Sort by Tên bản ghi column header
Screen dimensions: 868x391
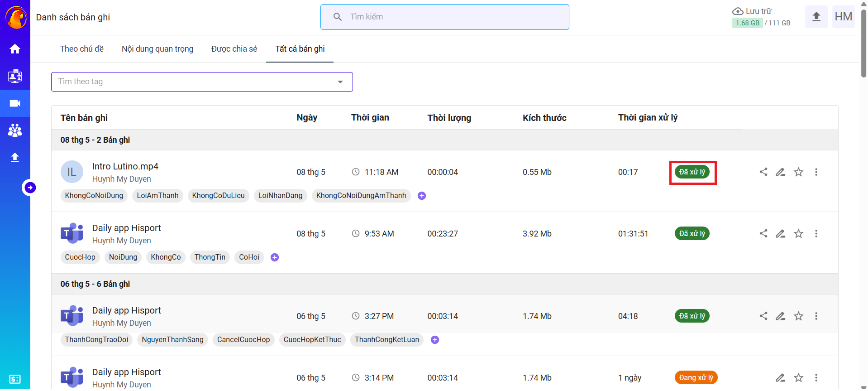click(x=84, y=118)
